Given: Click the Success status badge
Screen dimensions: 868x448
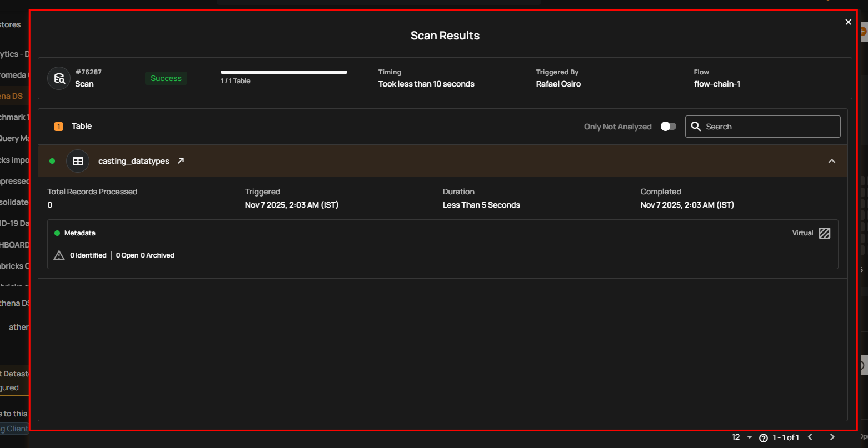Looking at the screenshot, I should (x=166, y=78).
